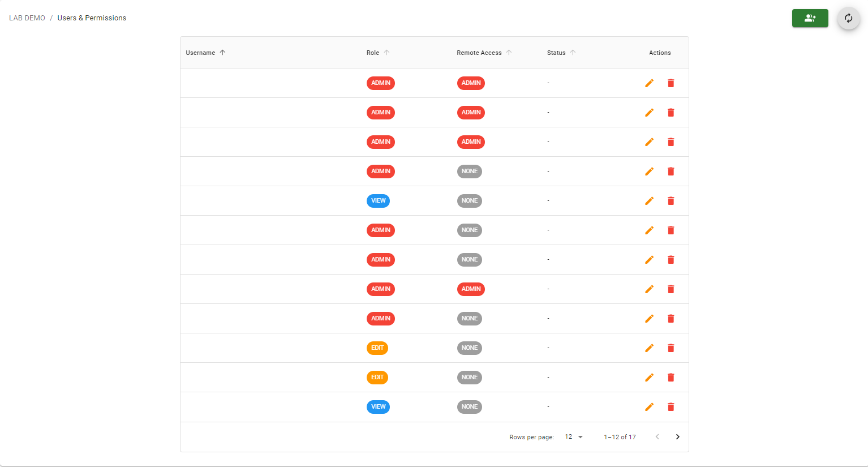Screen dimensions: 868x467
Task: Sort table by Role column header
Action: click(373, 53)
